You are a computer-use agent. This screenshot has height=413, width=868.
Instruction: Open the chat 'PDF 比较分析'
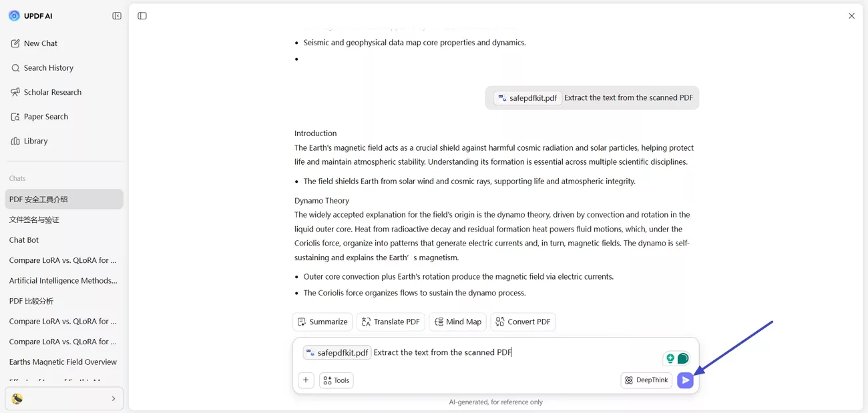pyautogui.click(x=64, y=301)
